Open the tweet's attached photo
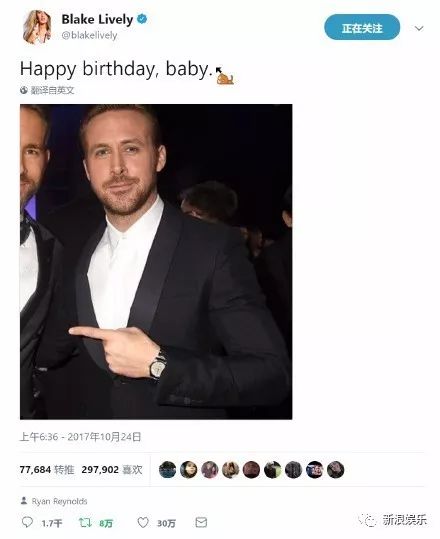 tap(156, 262)
